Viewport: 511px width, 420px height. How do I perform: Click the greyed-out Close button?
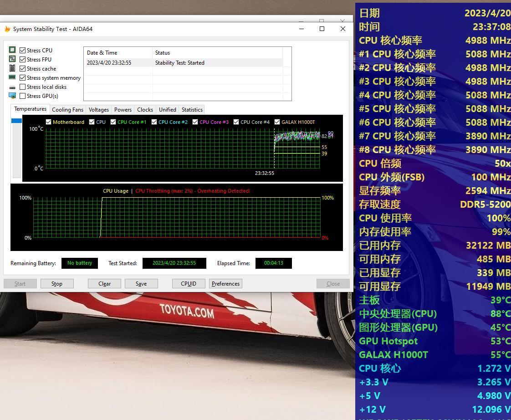pos(333,284)
